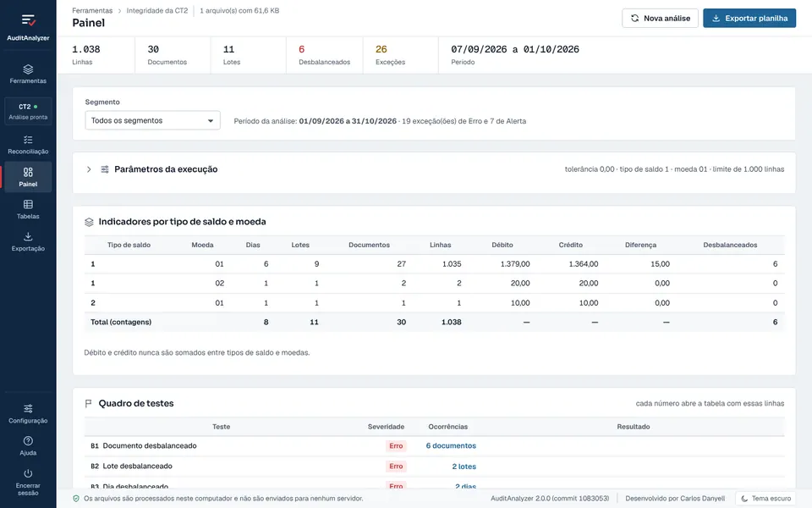
Task: Select the CT2 Análise pronta item
Action: click(x=28, y=111)
